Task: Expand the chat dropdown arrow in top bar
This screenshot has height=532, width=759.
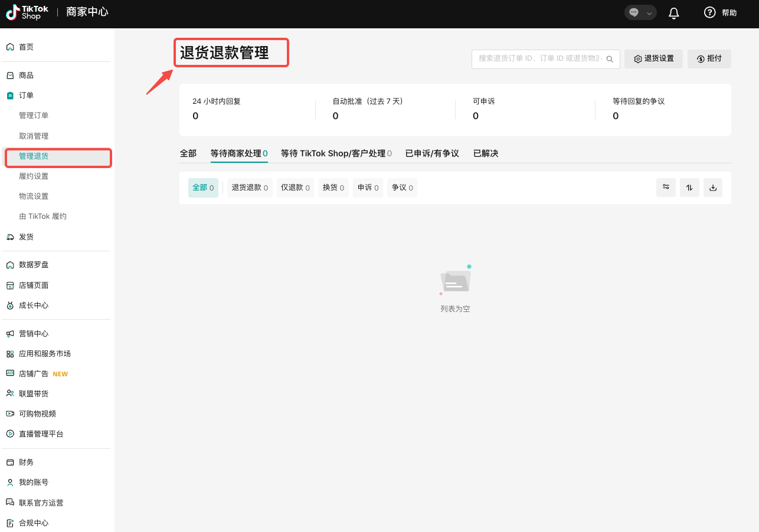Action: click(x=648, y=12)
